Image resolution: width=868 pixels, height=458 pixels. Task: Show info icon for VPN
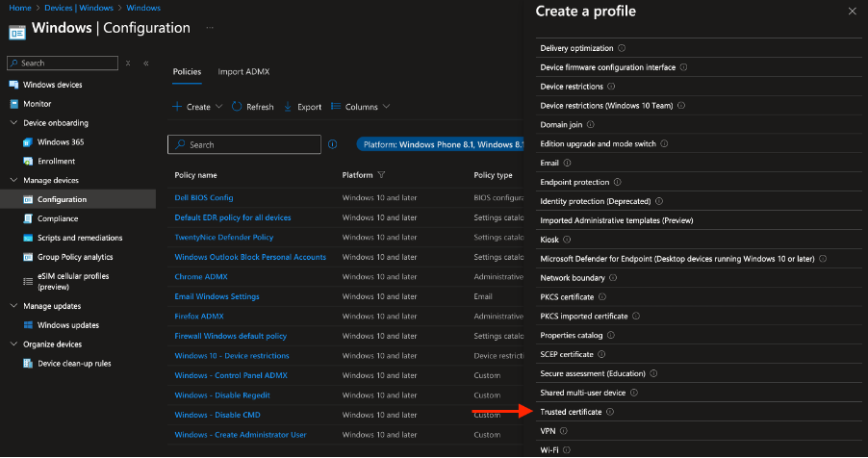[564, 431]
